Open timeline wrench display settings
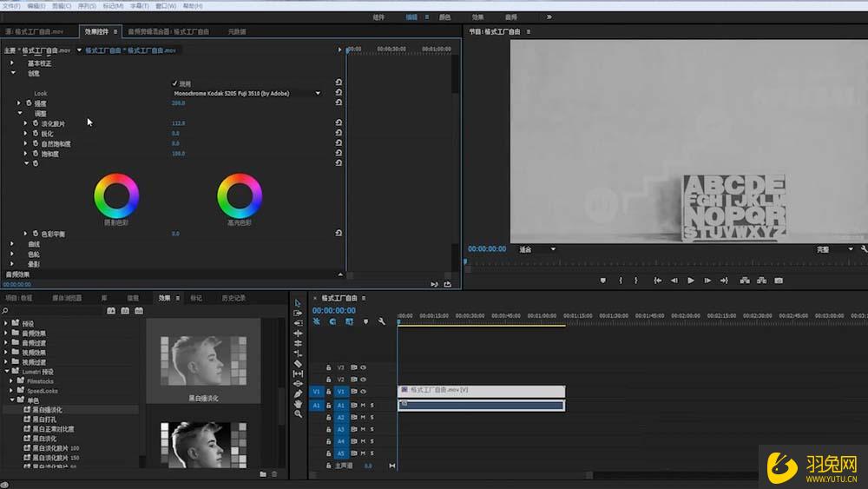The width and height of the screenshot is (868, 489). coord(381,321)
